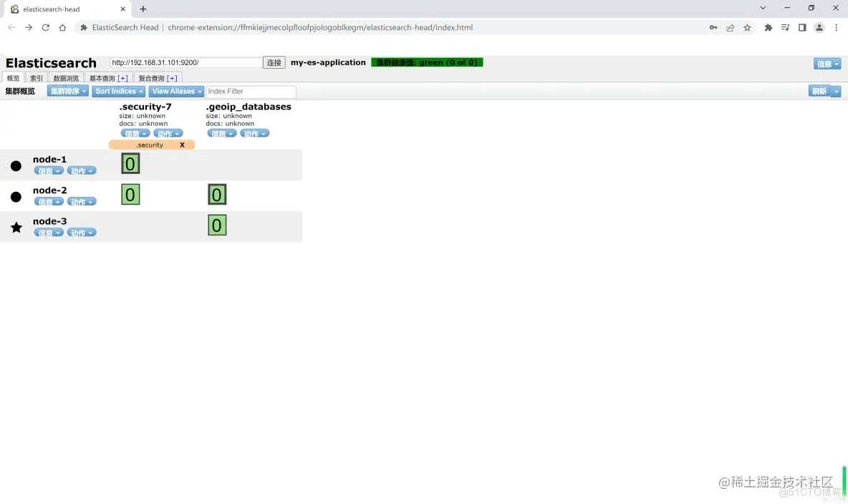Click the node-3 label
The width and height of the screenshot is (848, 504).
point(49,220)
